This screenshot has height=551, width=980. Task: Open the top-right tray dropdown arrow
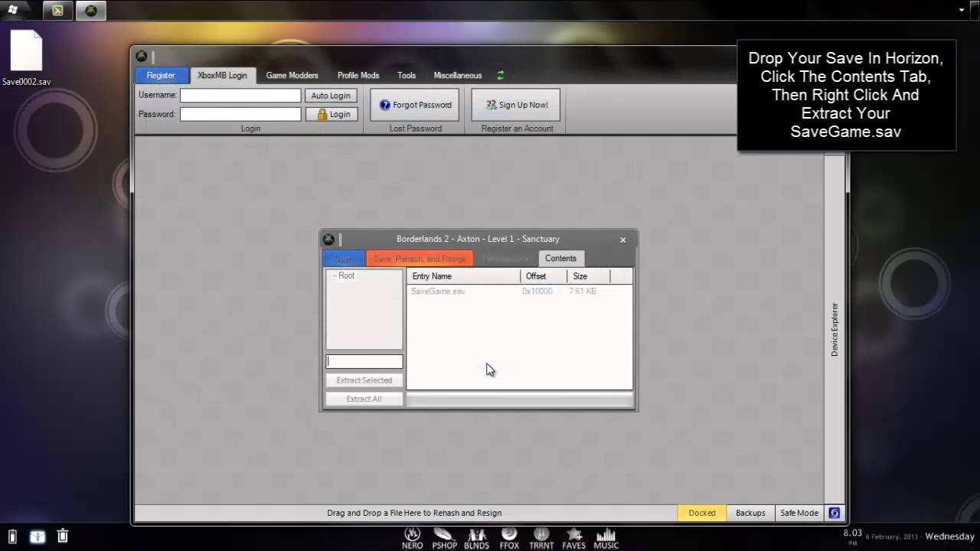962,10
